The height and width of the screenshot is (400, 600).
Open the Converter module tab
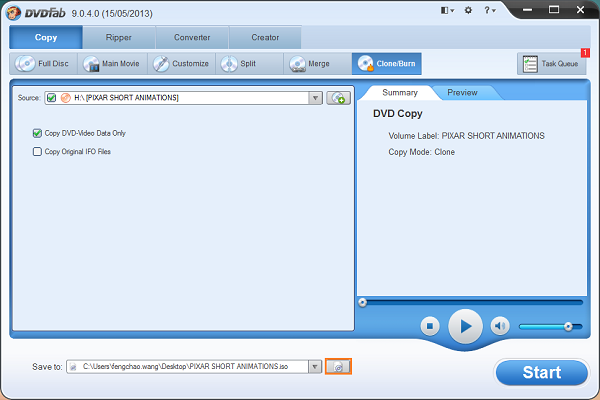(192, 37)
